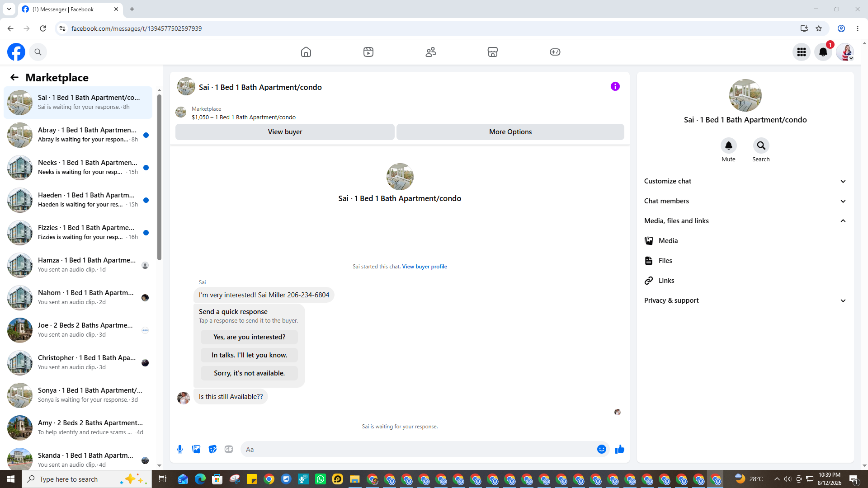Expand Chat members section
The height and width of the screenshot is (488, 868).
(745, 201)
